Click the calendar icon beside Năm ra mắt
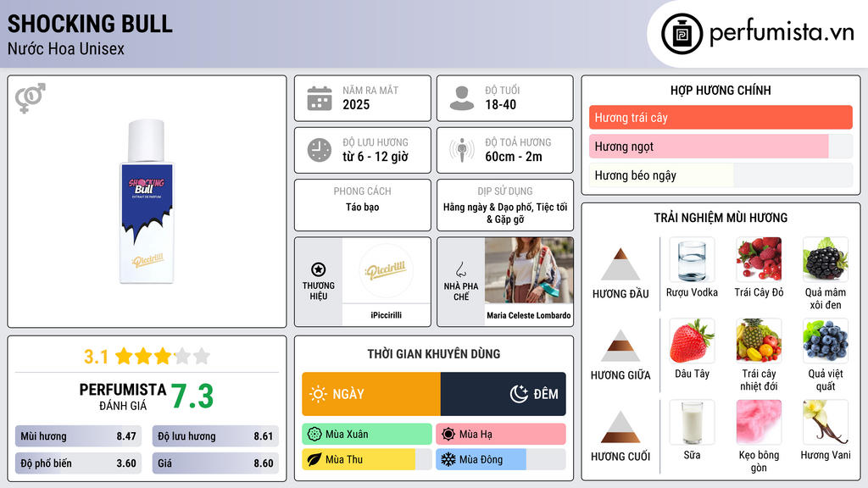This screenshot has width=868, height=488. [320, 98]
